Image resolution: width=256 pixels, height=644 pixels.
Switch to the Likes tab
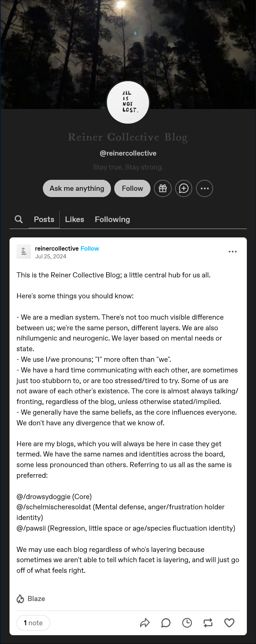(75, 219)
